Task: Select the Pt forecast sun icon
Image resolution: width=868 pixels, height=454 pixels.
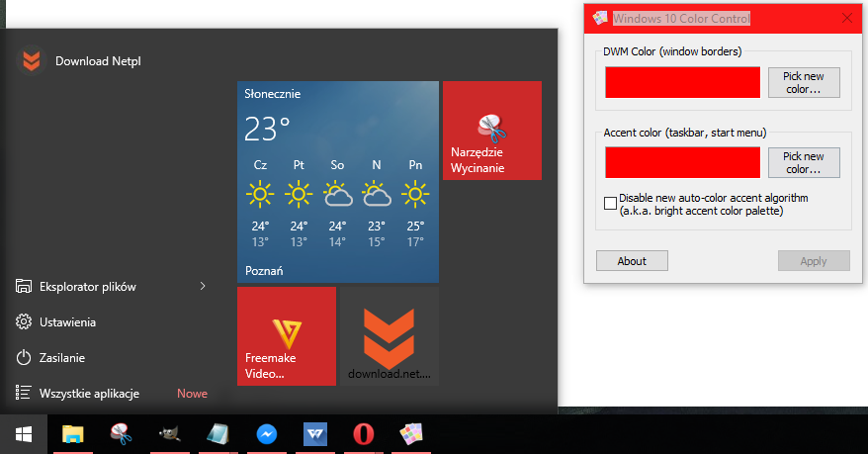Action: 299,195
